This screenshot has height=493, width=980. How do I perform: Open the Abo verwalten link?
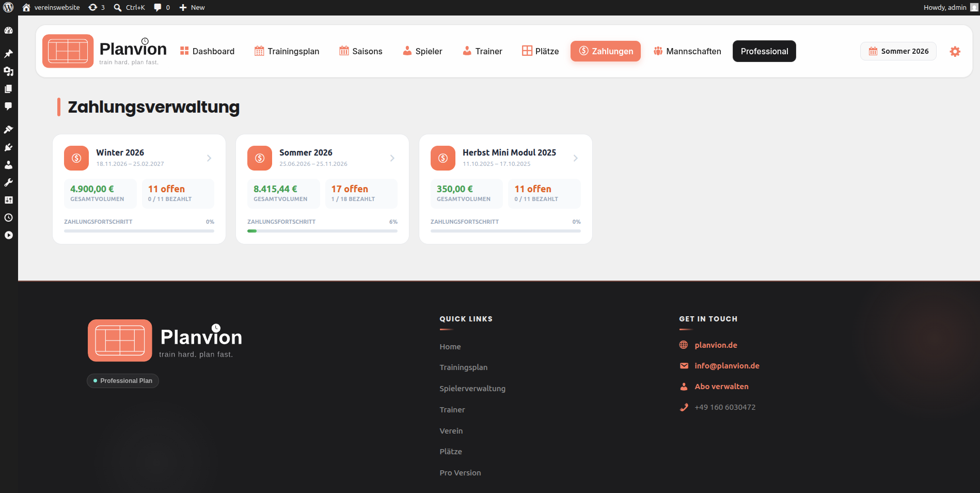(x=721, y=387)
